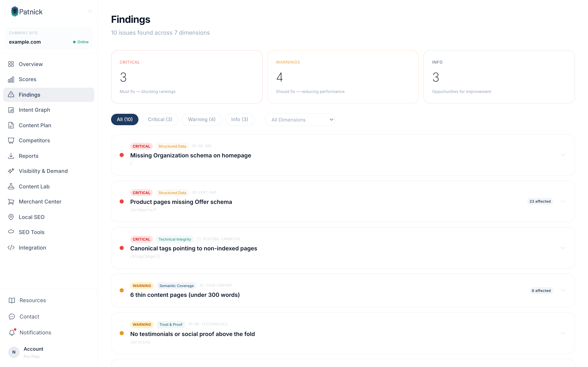Open Intent Graph using its chart icon

click(x=11, y=110)
